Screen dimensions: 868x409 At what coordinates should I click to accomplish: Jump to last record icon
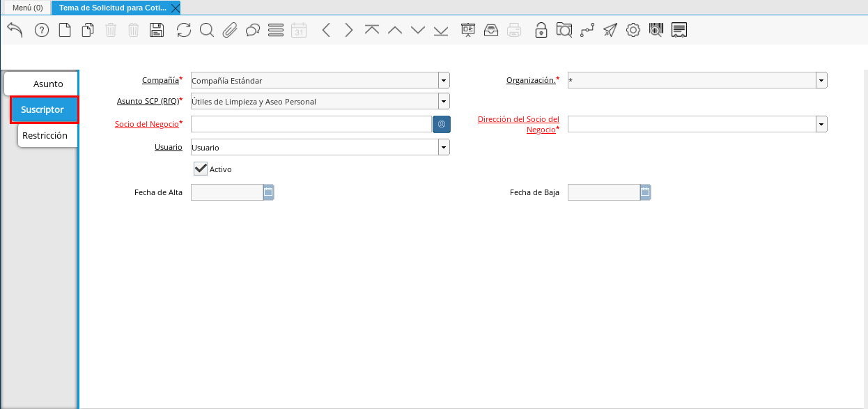(x=441, y=30)
